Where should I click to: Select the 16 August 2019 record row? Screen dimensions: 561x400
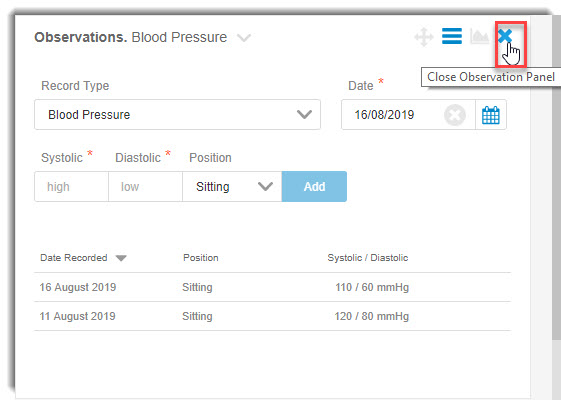tap(272, 287)
